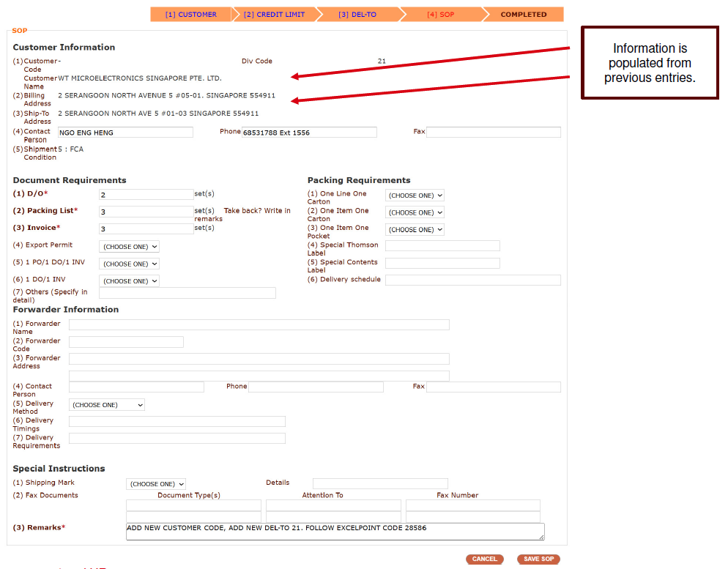Focus the Special Thomson Label field
Image resolution: width=728 pixels, height=569 pixels.
[x=442, y=246]
